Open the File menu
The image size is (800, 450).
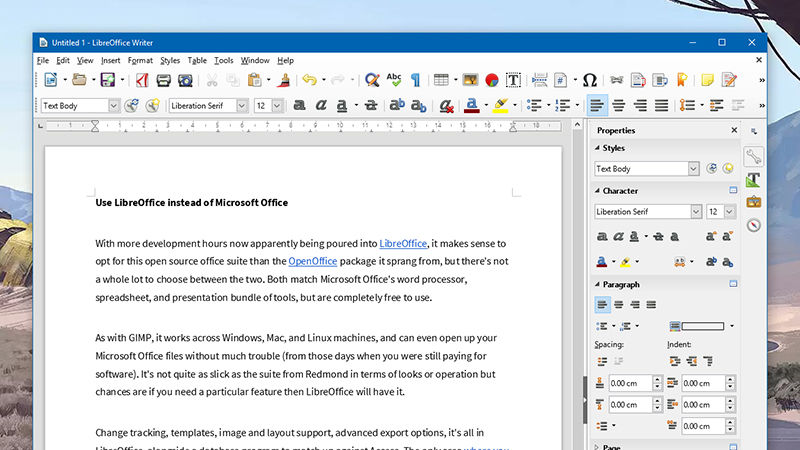coord(43,60)
